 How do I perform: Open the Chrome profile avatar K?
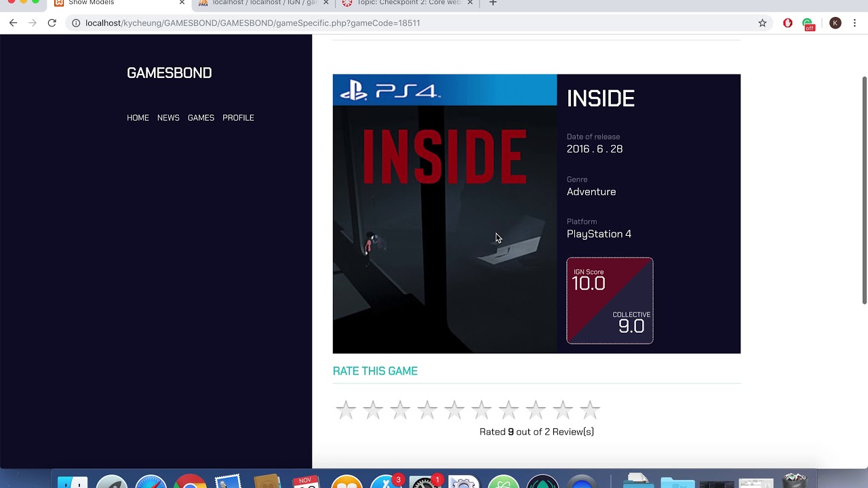(x=835, y=23)
